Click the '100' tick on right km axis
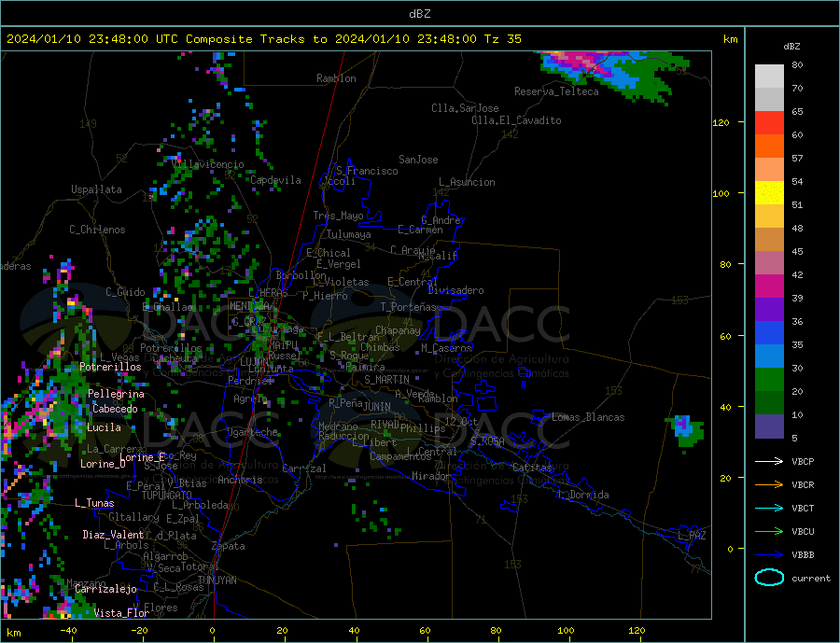The width and height of the screenshot is (840, 643). coord(721,193)
